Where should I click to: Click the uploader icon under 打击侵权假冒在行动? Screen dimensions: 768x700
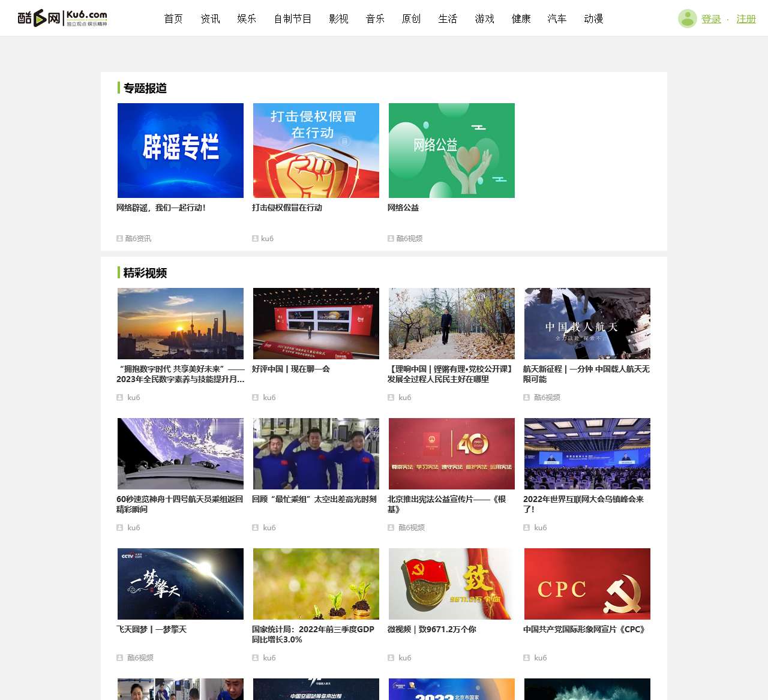click(x=255, y=238)
